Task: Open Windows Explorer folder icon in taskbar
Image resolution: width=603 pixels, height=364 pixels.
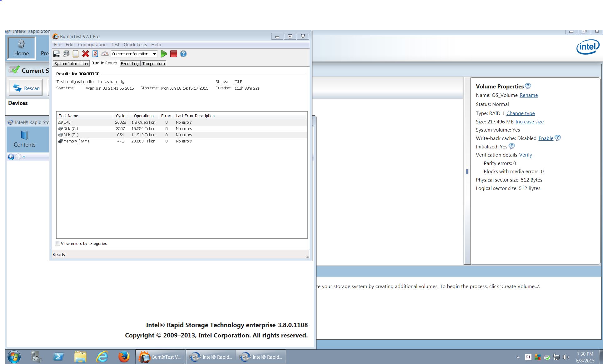Action: coord(80,357)
